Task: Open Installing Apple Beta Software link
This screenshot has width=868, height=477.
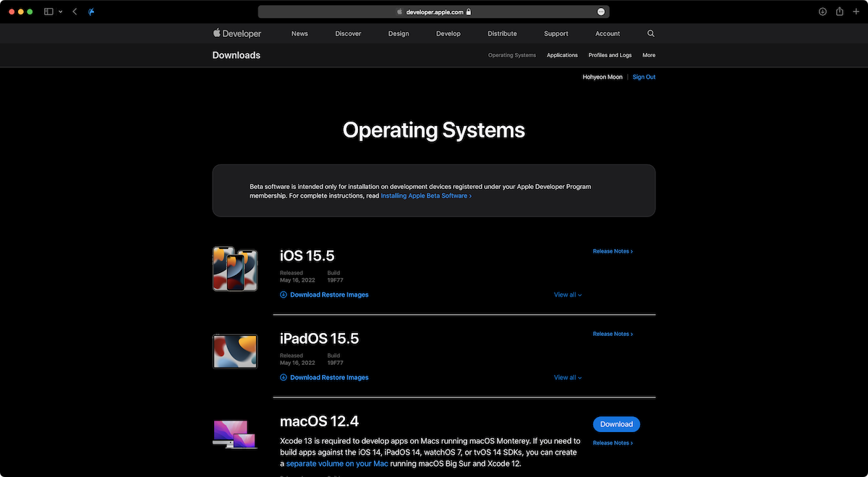Action: [x=425, y=195]
